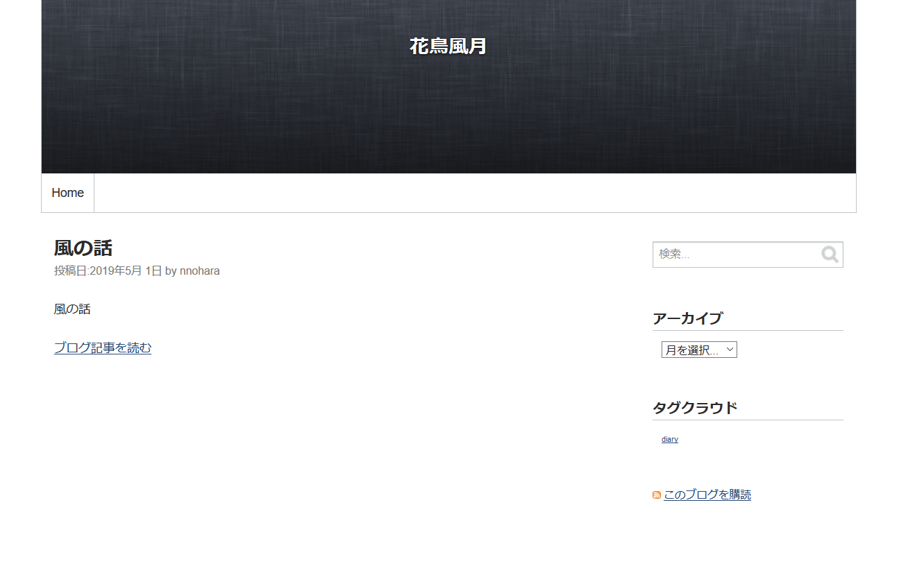
Task: Click the 花鳥風月 site title
Action: [x=448, y=46]
